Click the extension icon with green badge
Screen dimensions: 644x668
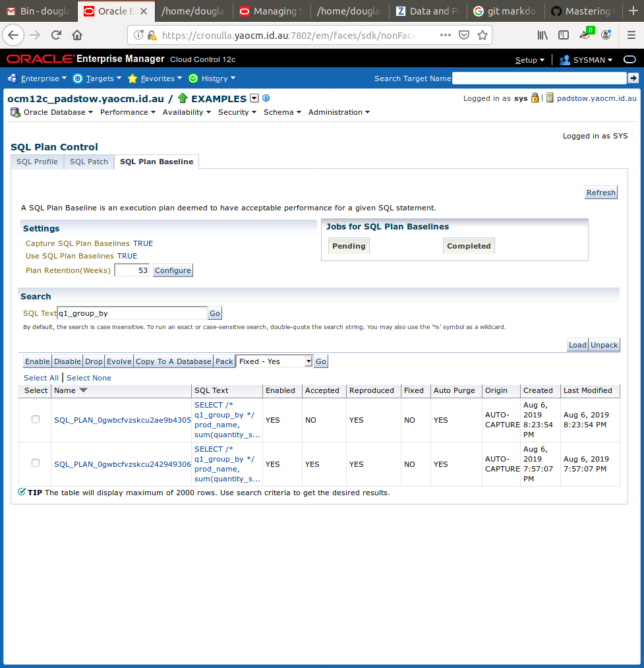click(585, 34)
